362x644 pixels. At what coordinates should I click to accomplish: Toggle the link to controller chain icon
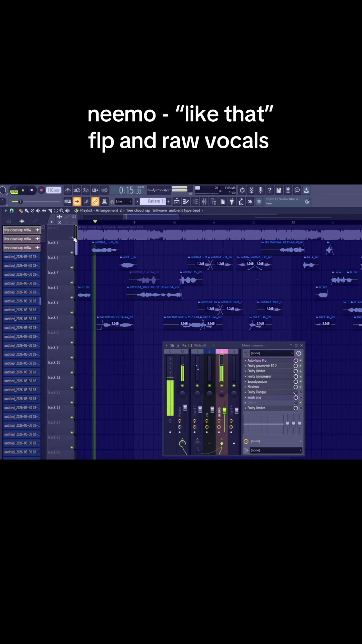coord(95,201)
